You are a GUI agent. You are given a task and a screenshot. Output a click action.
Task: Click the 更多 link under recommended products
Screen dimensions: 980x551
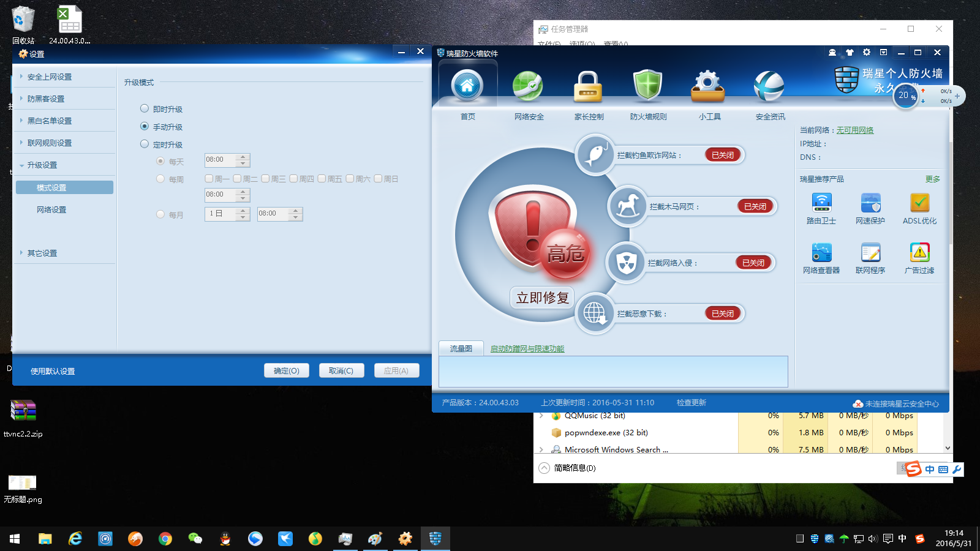pyautogui.click(x=933, y=179)
